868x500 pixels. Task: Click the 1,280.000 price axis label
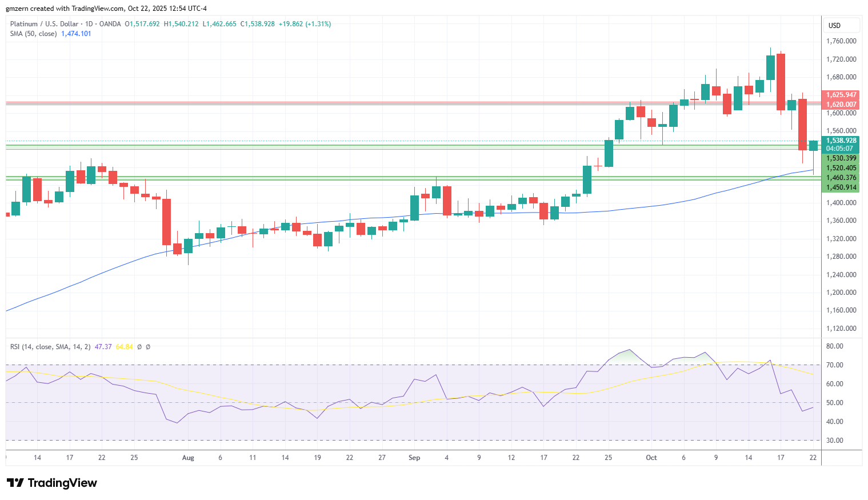point(841,257)
